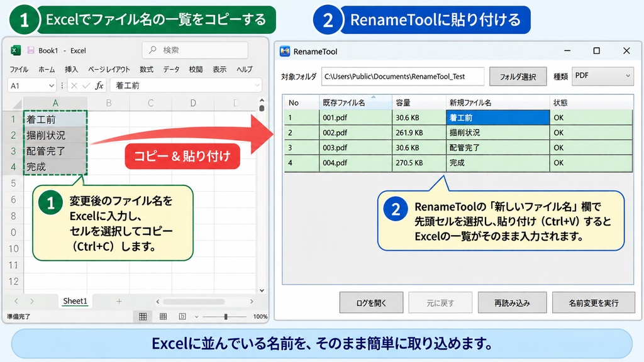Click the Excel vertical scroll down arrow

(262, 290)
